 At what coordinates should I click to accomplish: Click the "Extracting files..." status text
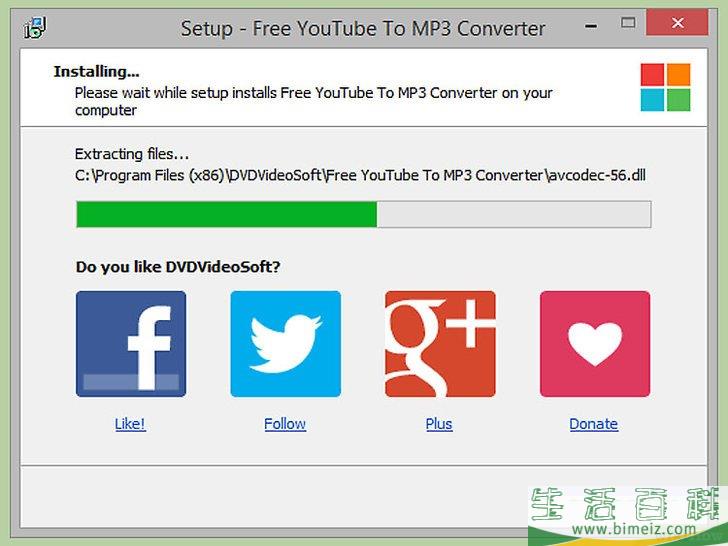click(131, 154)
